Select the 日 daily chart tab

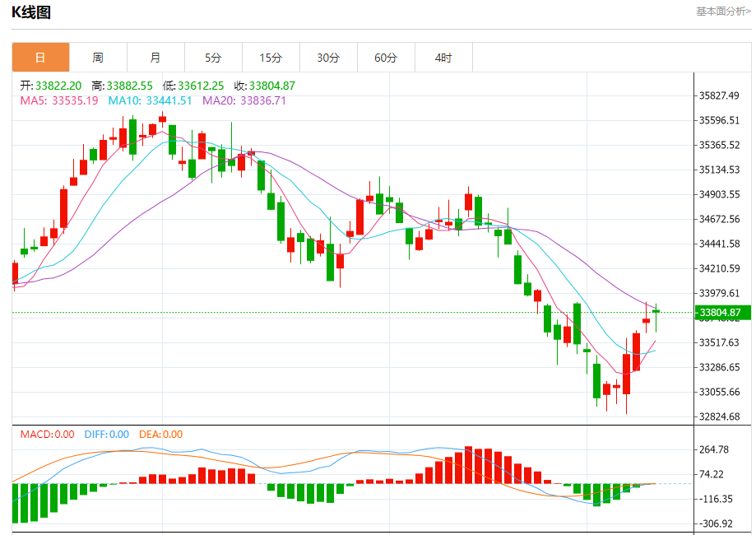[x=40, y=58]
